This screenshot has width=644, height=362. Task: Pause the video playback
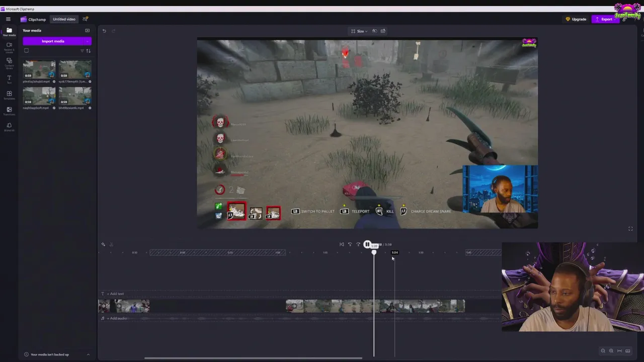point(367,244)
